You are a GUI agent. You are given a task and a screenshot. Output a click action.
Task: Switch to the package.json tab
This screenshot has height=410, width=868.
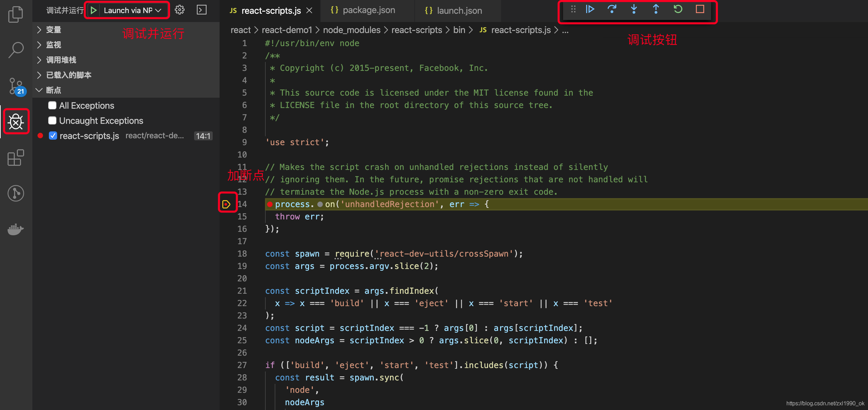[x=368, y=10]
